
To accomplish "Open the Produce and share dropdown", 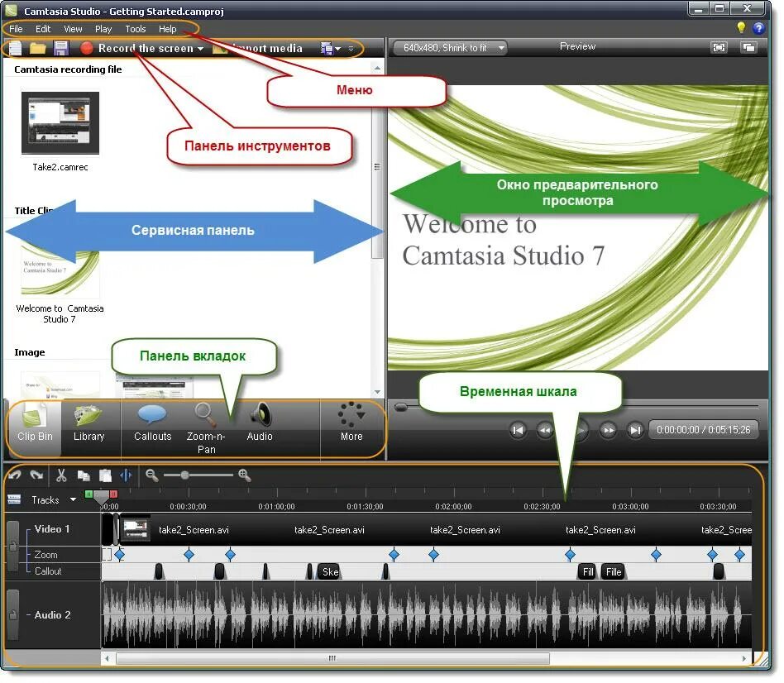I will (331, 49).
